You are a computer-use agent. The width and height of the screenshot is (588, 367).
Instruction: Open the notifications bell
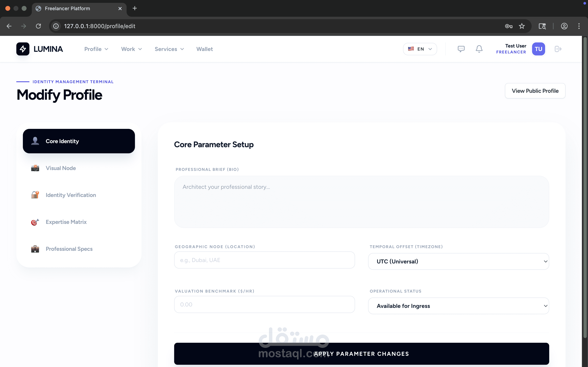click(479, 49)
